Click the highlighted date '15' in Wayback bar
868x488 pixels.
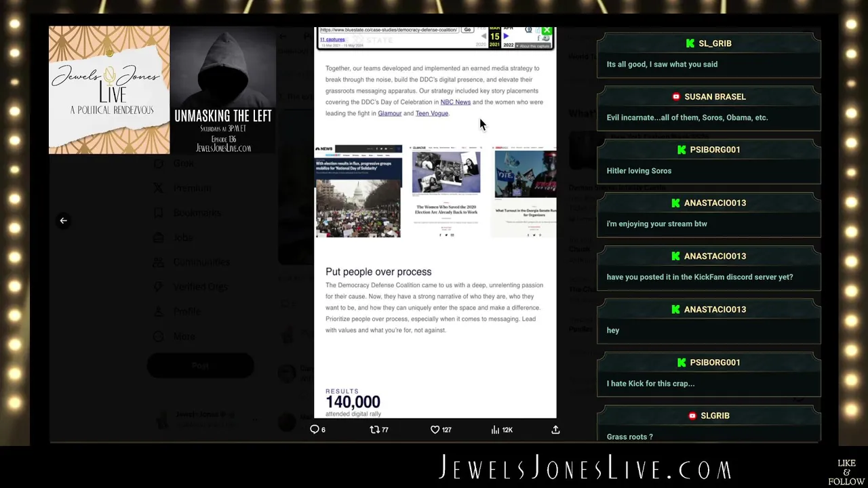(x=494, y=36)
